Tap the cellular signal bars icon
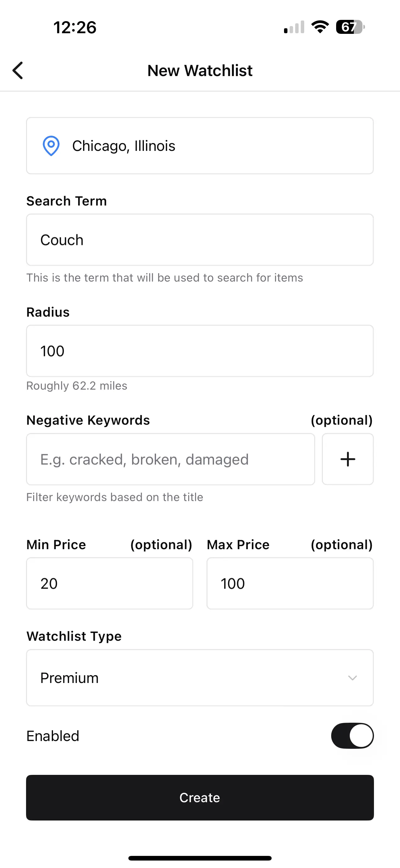Screen dimensions: 400x868 294,27
